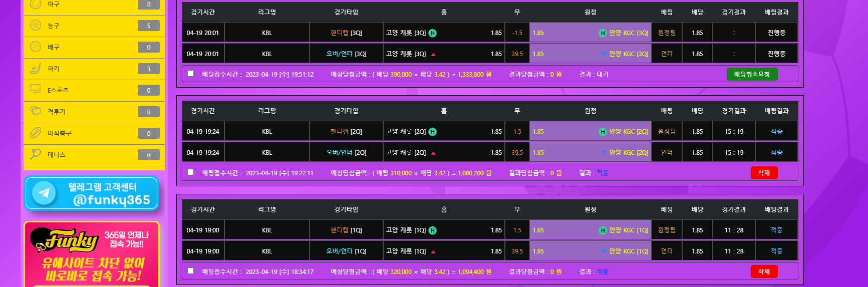Click the American football icon beside 미식축구
Image resolution: width=868 pixels, height=287 pixels.
pos(36,133)
